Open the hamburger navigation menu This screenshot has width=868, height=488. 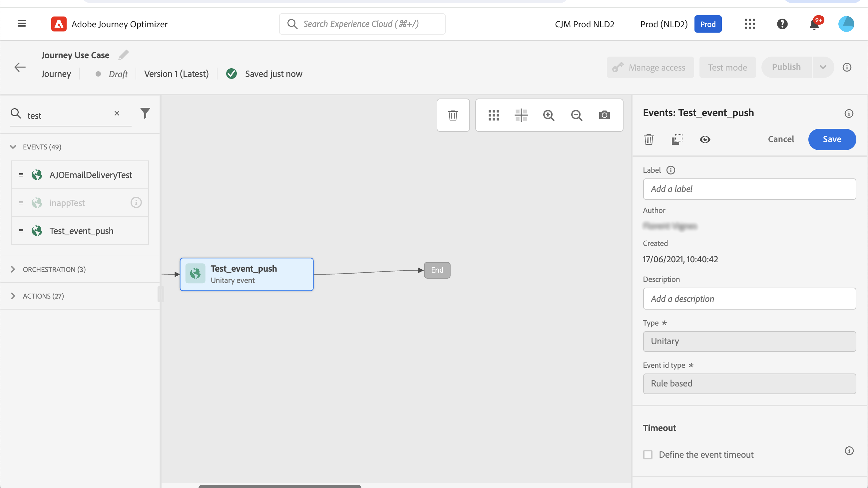coord(22,24)
